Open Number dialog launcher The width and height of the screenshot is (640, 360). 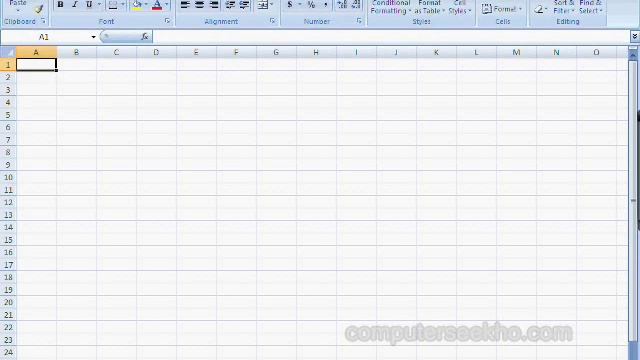[x=359, y=21]
